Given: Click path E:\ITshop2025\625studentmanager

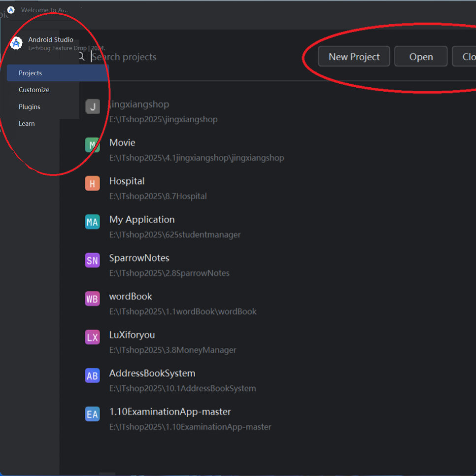Looking at the screenshot, I should coord(175,235).
